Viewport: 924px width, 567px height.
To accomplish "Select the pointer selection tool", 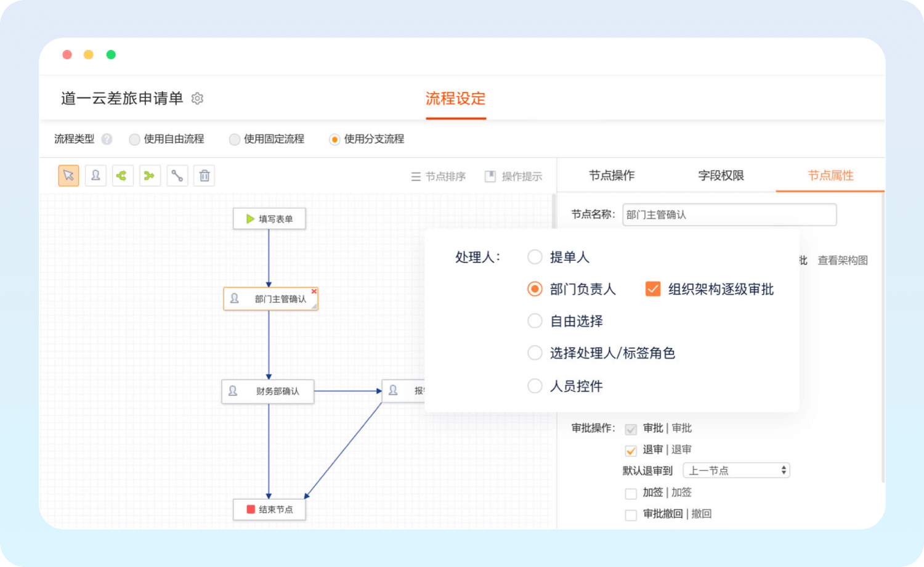I will [x=68, y=176].
